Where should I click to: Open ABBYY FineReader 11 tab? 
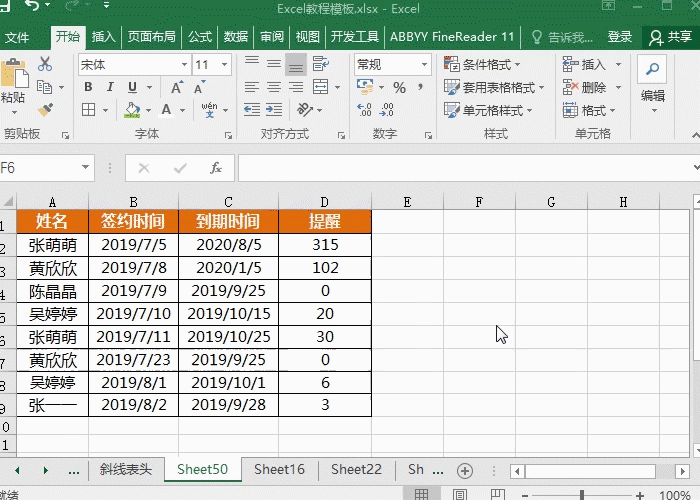(452, 37)
